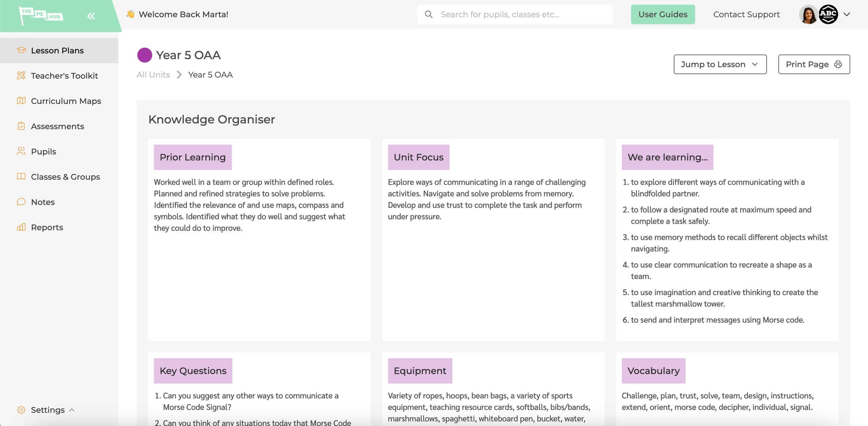
Task: Click the Lesson Plans graduation cap icon
Action: click(21, 50)
